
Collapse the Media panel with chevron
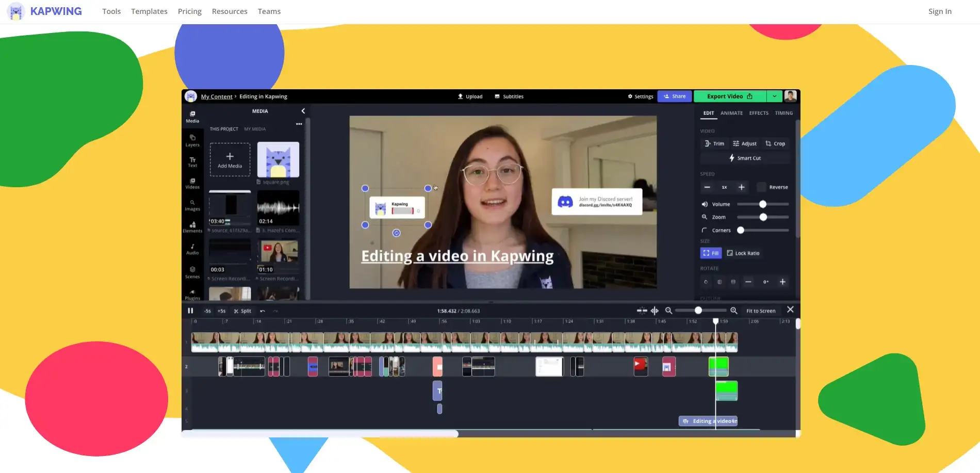coord(303,111)
